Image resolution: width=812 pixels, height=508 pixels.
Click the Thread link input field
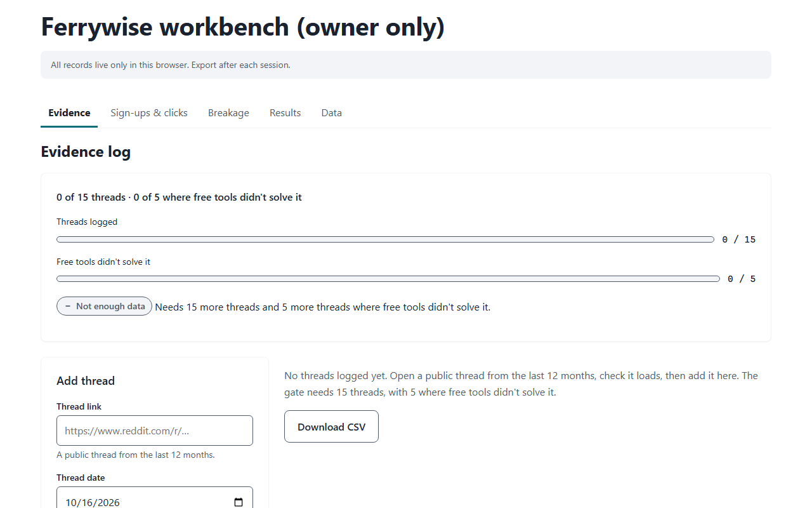[x=155, y=431]
